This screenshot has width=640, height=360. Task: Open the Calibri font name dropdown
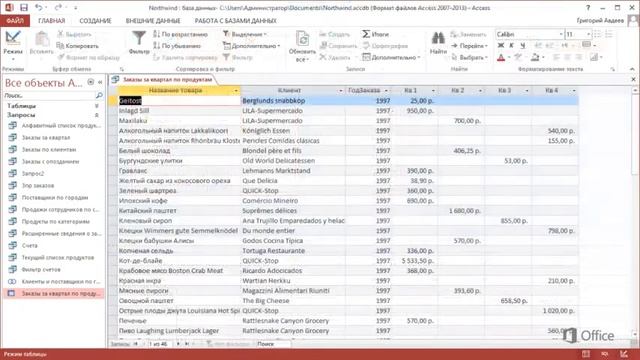561,34
